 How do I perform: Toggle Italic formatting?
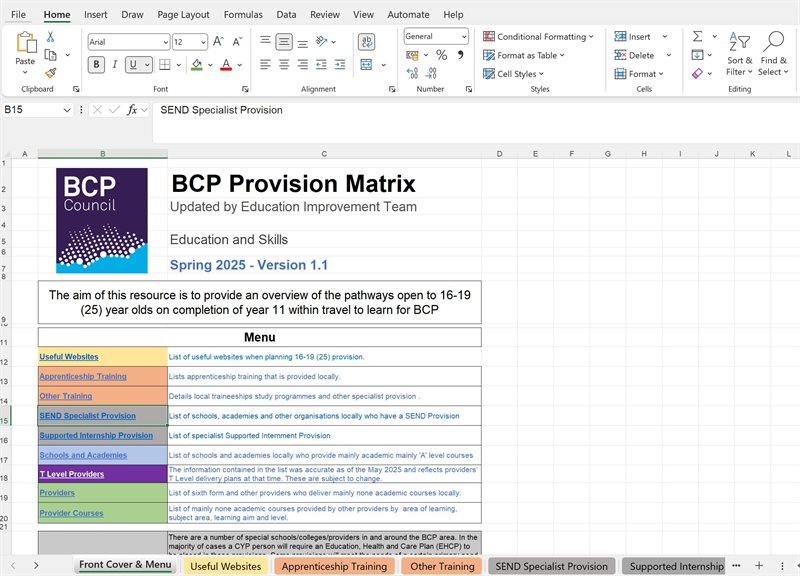tap(115, 64)
